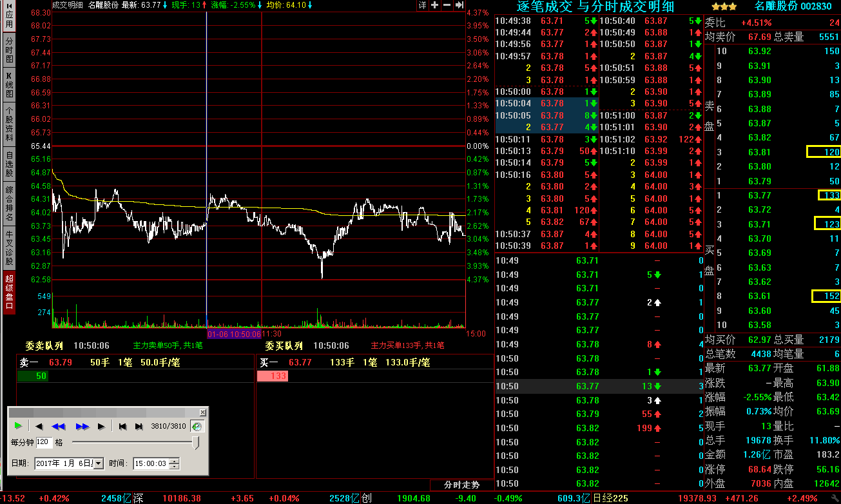Click the 每分钟 speed input field
Viewport: 841px width, 504px height.
click(x=44, y=442)
